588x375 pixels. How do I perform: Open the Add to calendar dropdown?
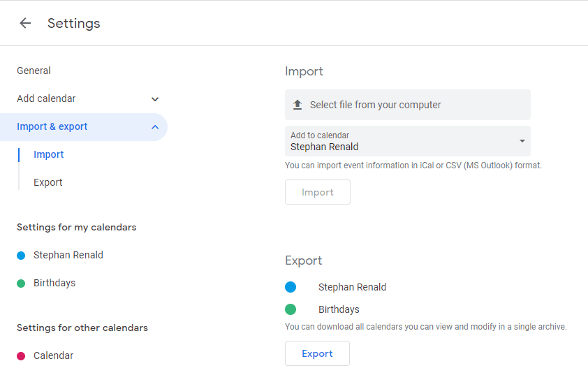click(407, 141)
